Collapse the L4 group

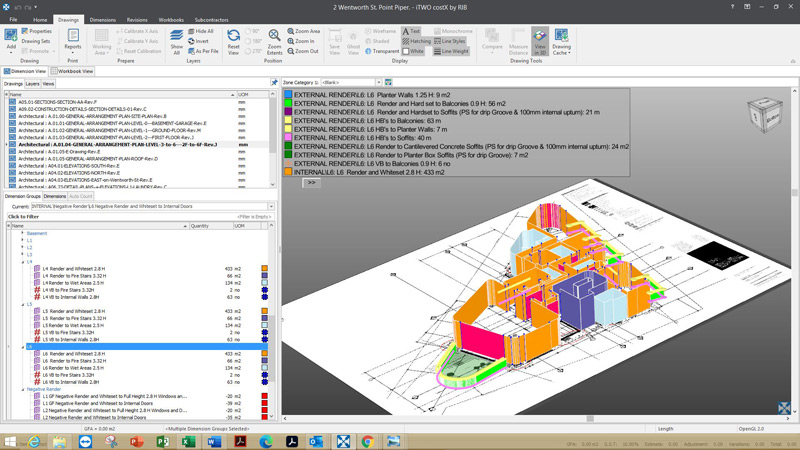click(x=22, y=262)
